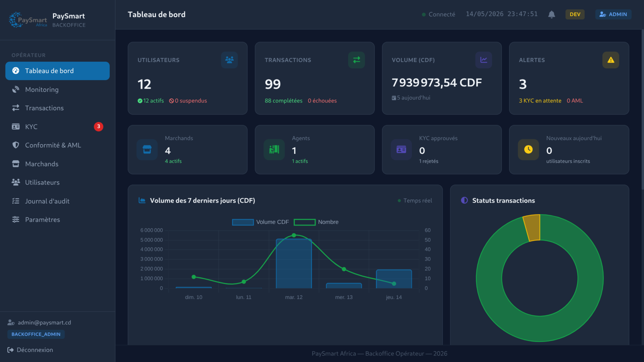Click the area chart icon beside Volume title

coord(142,200)
